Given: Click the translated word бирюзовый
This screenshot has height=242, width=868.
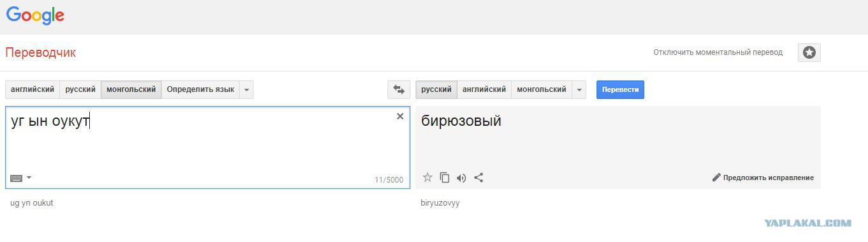Looking at the screenshot, I should [461, 121].
